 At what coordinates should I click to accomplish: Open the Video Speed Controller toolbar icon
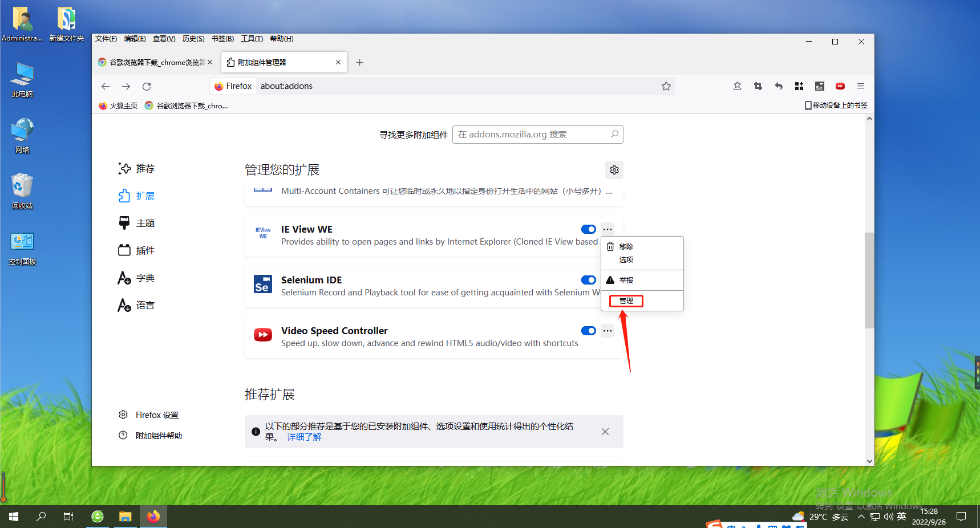point(840,86)
